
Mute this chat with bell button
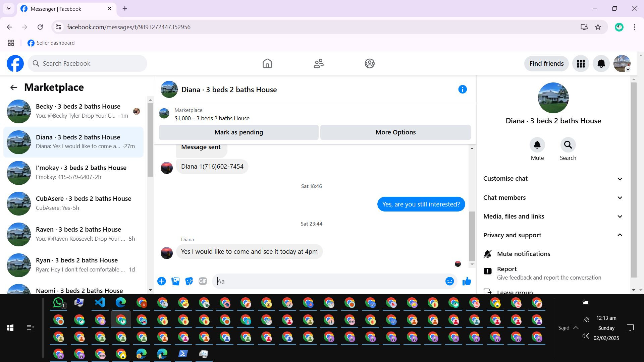point(537,145)
